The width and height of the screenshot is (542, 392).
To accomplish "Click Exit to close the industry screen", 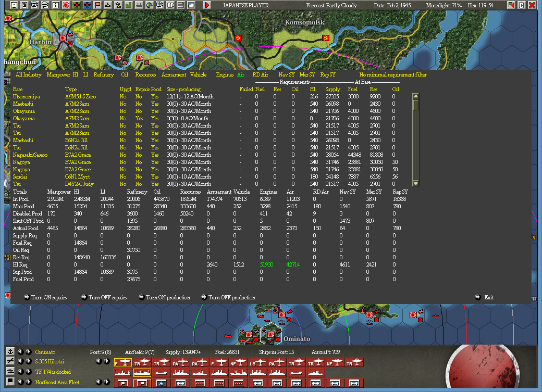I will [x=488, y=297].
